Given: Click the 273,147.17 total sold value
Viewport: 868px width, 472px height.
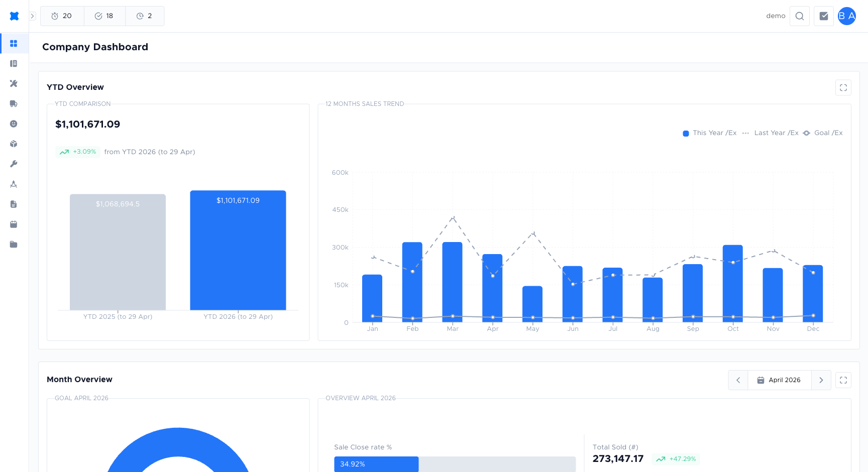Looking at the screenshot, I should coord(618,458).
